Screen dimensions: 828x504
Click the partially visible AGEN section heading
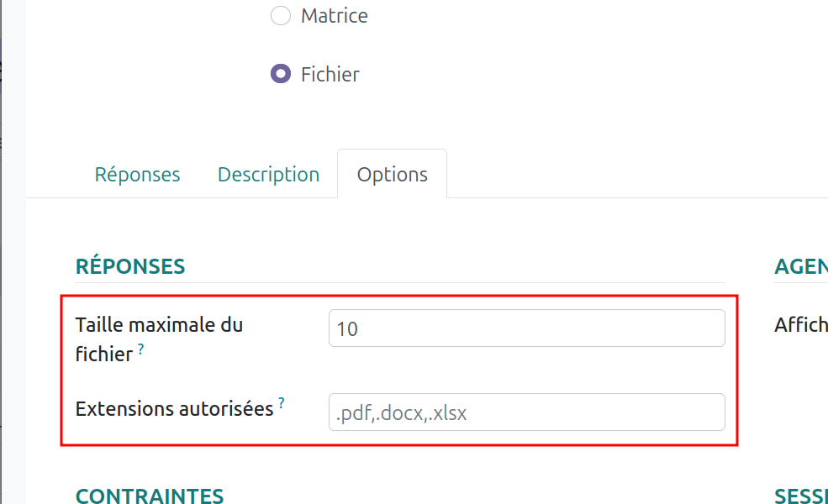[800, 266]
